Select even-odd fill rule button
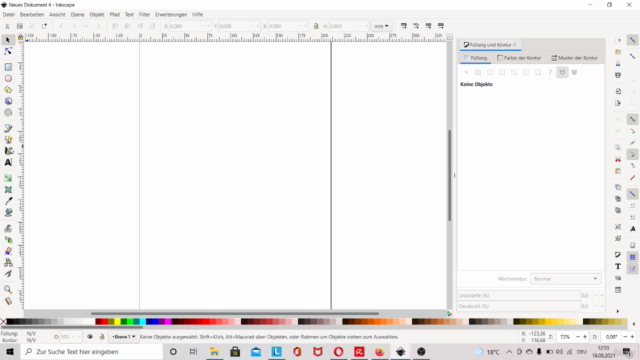This screenshot has width=640, height=360. 562,72
